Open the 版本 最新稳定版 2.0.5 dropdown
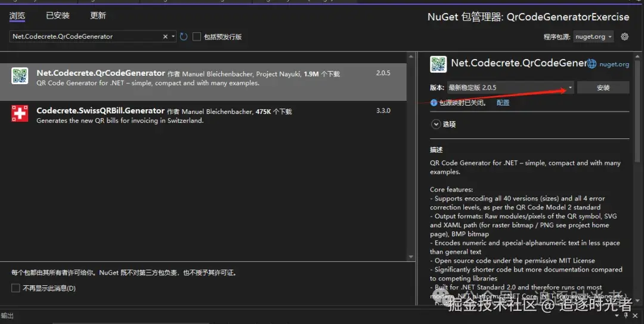Screen dimensions: 644x324 click(x=510, y=88)
